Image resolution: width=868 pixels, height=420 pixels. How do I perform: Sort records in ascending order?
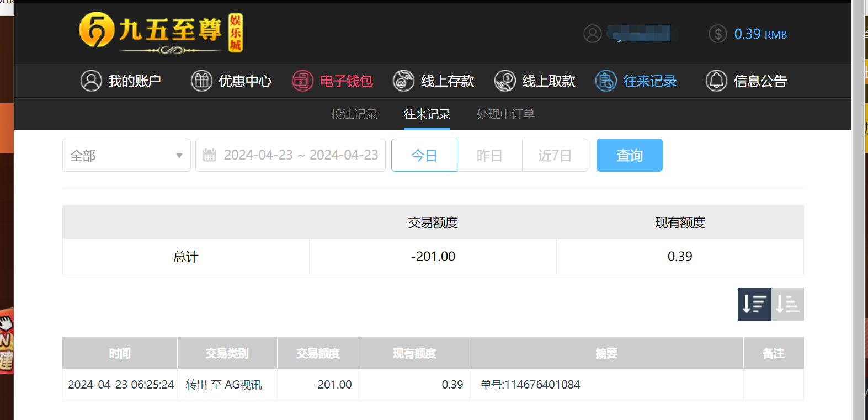787,304
